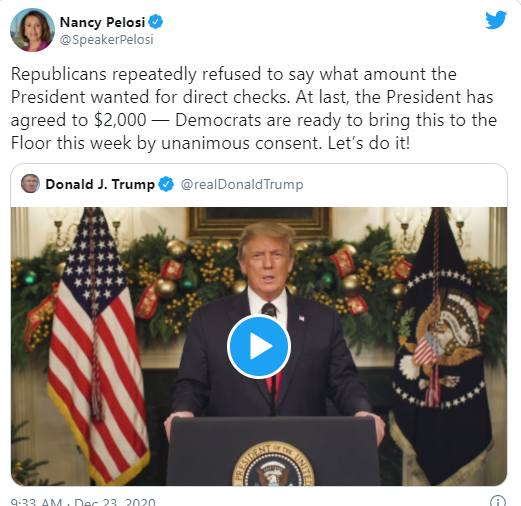Viewport: 521px width, 506px height.
Task: Open the Nancy Pelosi display name
Action: point(102,22)
